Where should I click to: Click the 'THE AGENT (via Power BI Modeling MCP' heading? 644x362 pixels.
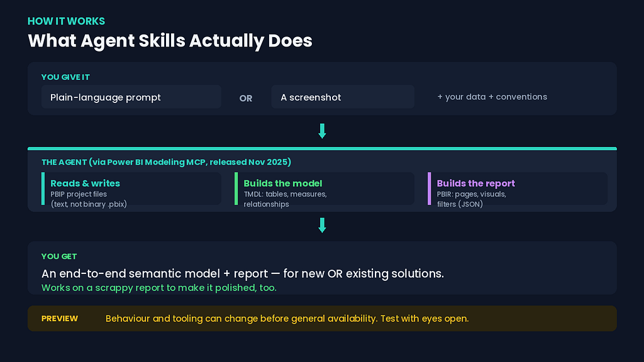coord(166,162)
